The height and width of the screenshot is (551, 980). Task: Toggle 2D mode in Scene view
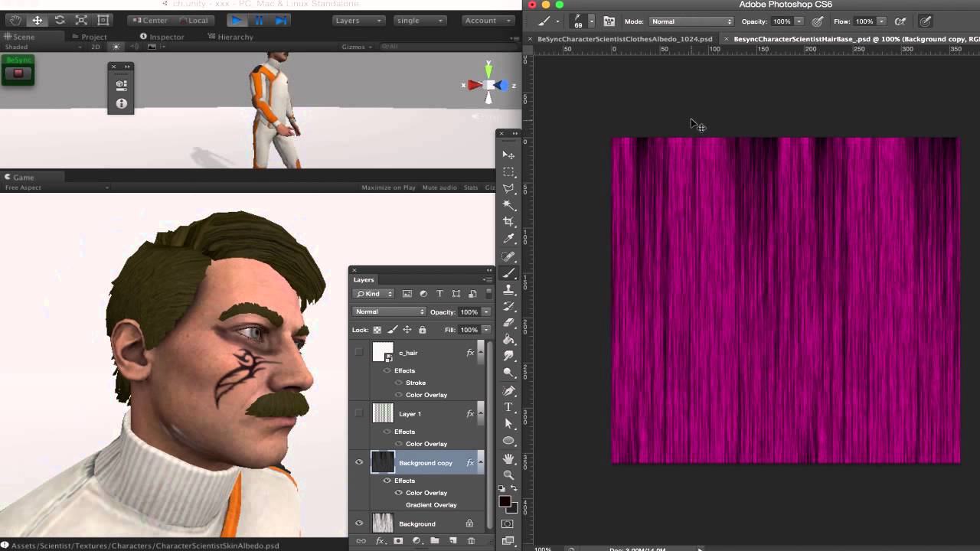96,47
